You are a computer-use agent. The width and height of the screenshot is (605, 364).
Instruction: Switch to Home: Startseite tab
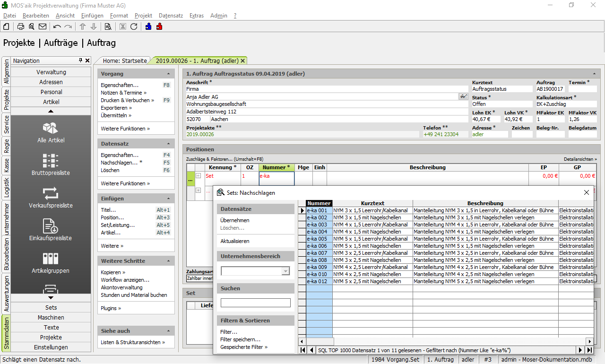click(x=124, y=61)
